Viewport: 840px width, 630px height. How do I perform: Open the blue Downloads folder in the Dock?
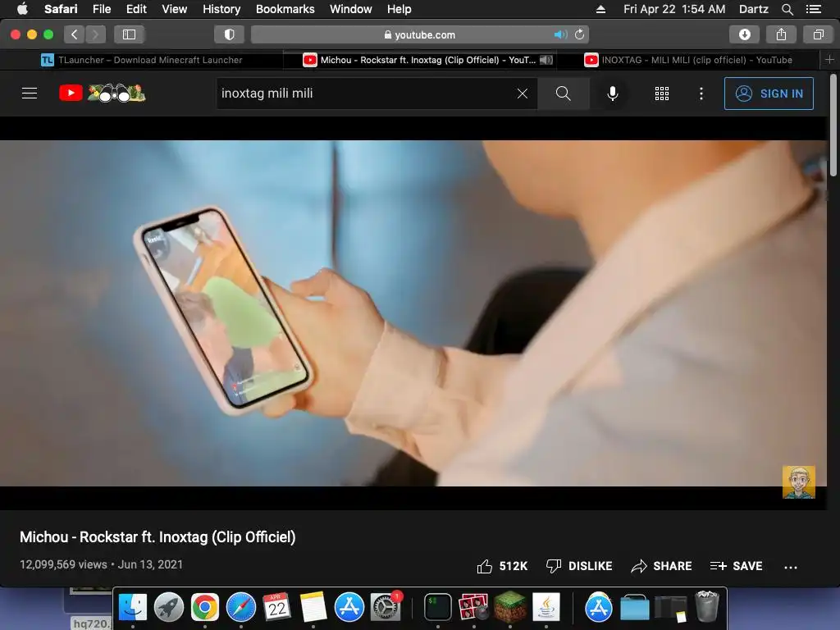tap(635, 607)
